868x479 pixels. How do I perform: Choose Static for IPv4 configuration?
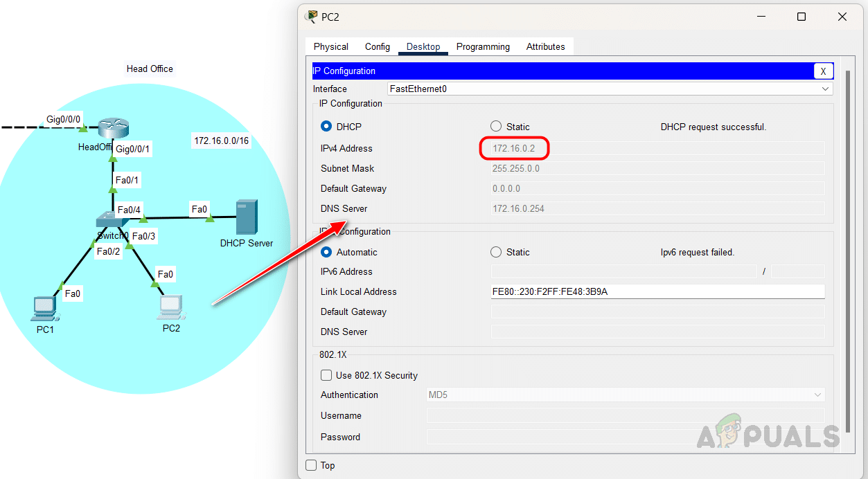click(496, 127)
